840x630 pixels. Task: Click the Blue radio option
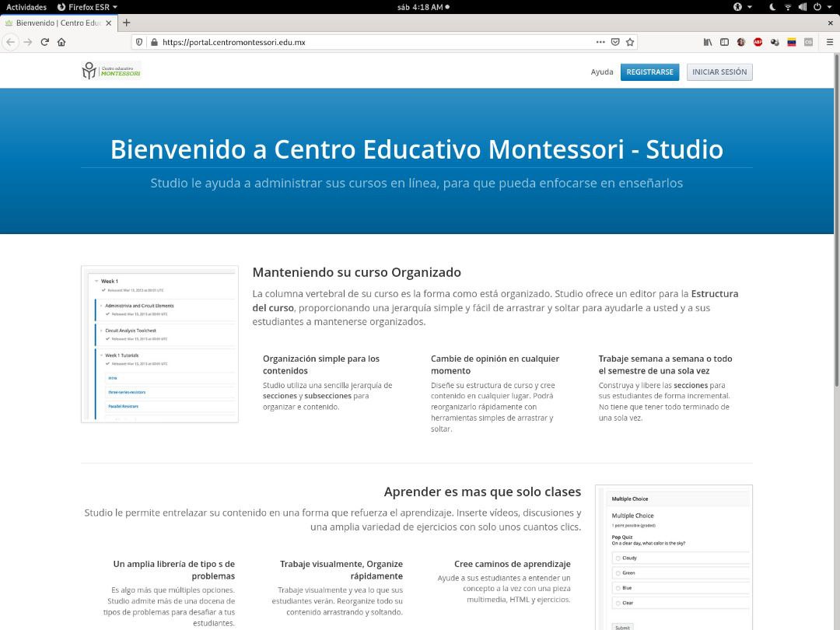click(618, 588)
